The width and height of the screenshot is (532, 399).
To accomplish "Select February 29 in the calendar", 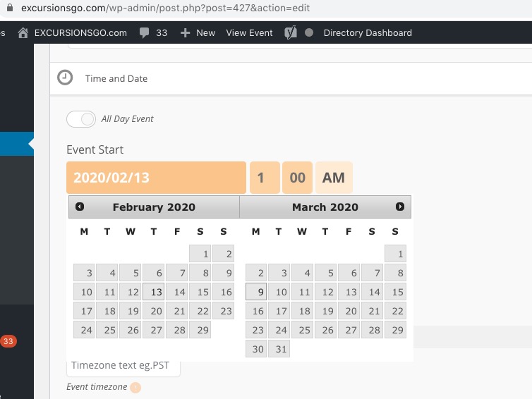I will 202,330.
